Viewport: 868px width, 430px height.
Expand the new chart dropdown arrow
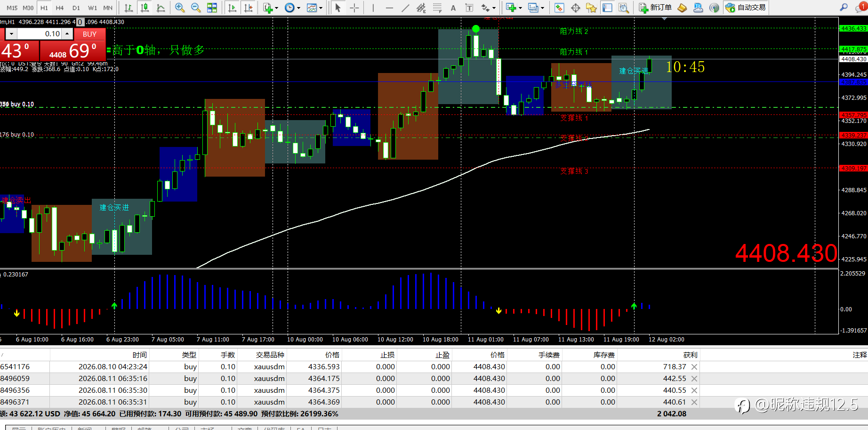pyautogui.click(x=520, y=8)
